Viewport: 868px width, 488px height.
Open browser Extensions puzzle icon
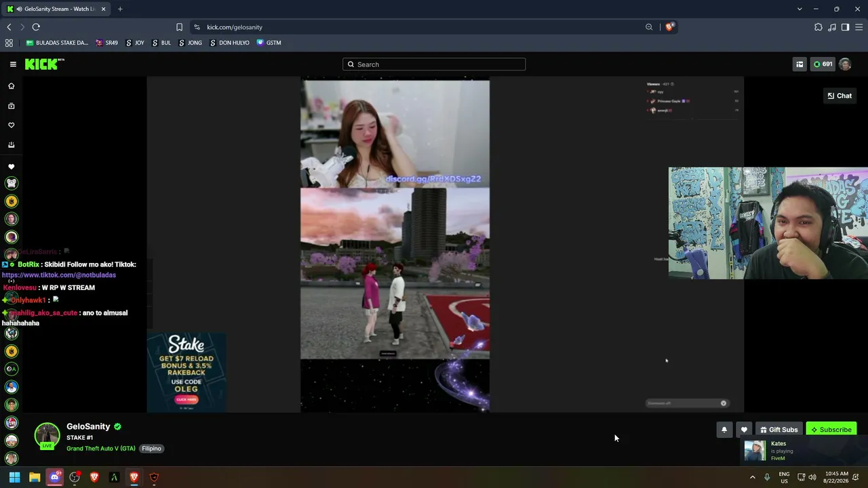click(818, 27)
